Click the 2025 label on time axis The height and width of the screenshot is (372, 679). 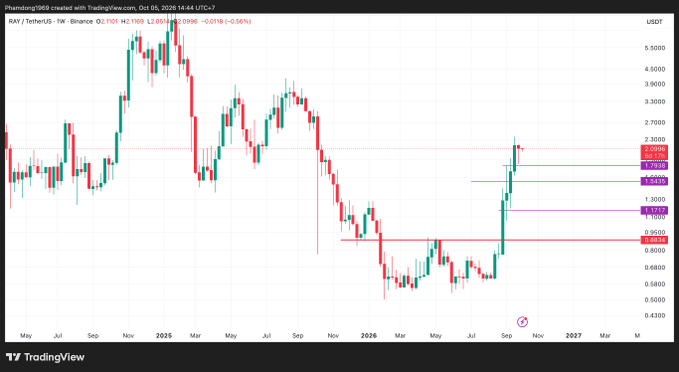(164, 335)
